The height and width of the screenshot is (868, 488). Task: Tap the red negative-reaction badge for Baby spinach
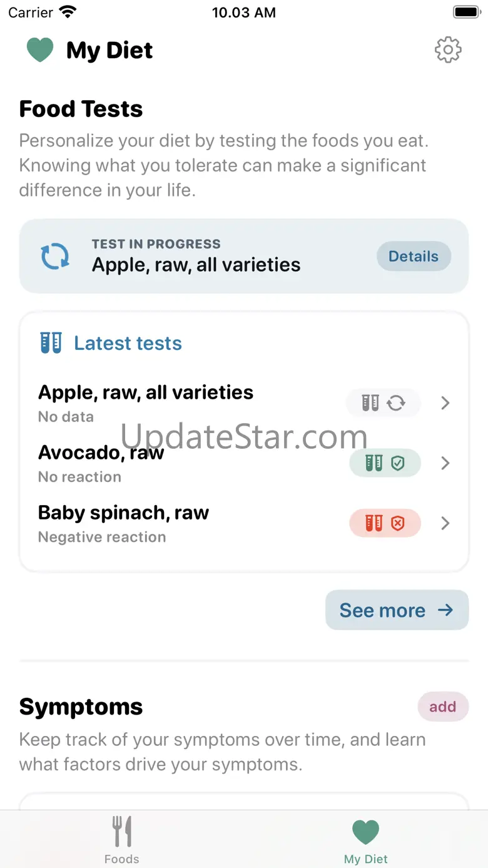385,523
